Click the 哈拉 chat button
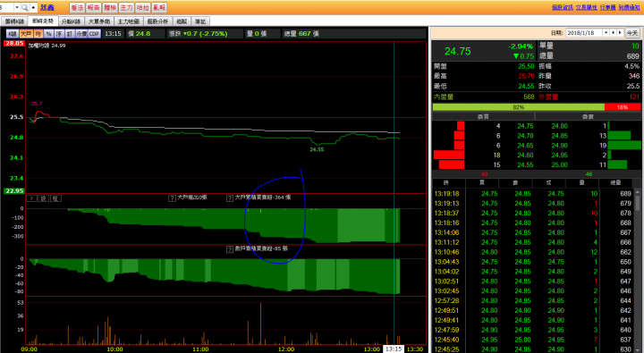Image resolution: width=644 pixels, height=353 pixels. click(x=142, y=7)
